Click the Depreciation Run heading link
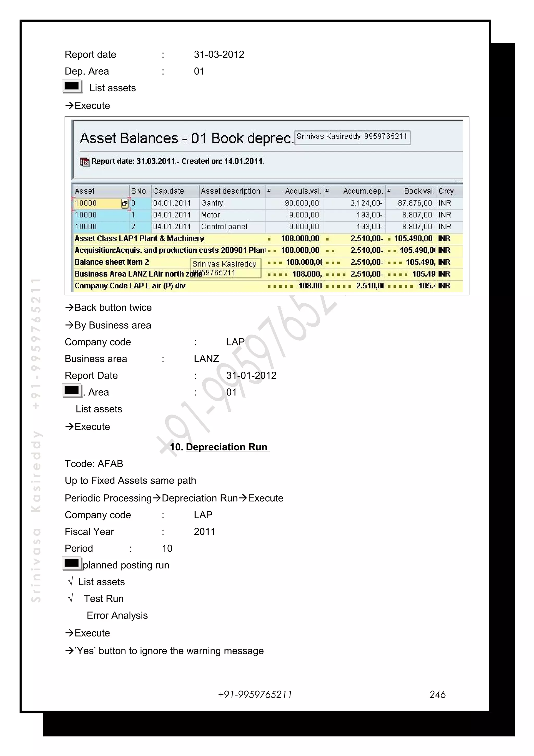Image resolution: width=534 pixels, height=756 pixels. [227, 447]
